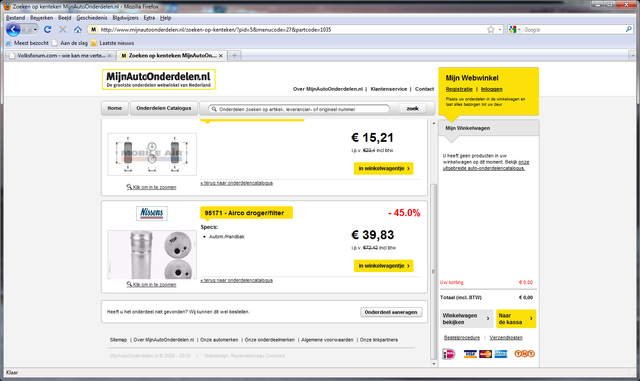Bookmark this page with the star icon
The width and height of the screenshot is (640, 381).
coord(491,29)
